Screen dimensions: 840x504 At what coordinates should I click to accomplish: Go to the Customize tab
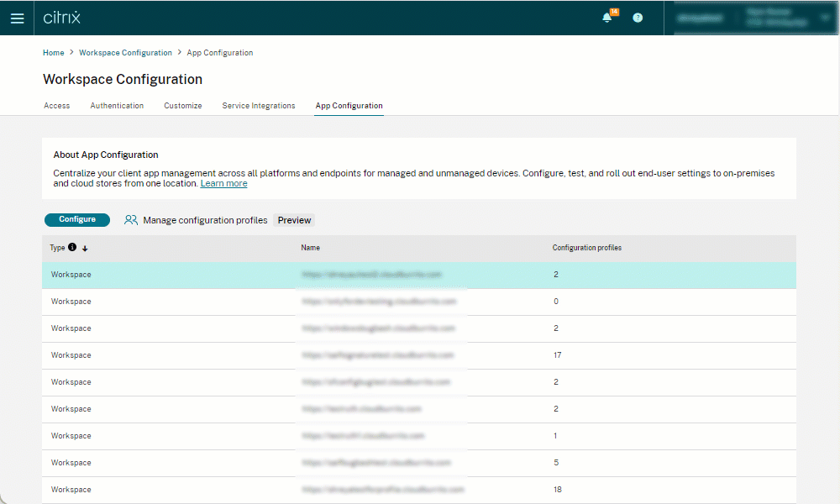(182, 106)
